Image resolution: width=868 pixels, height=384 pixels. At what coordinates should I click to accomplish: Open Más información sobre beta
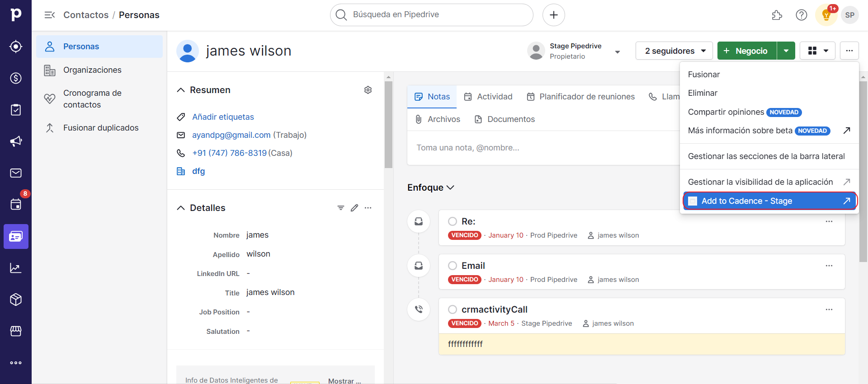point(769,131)
